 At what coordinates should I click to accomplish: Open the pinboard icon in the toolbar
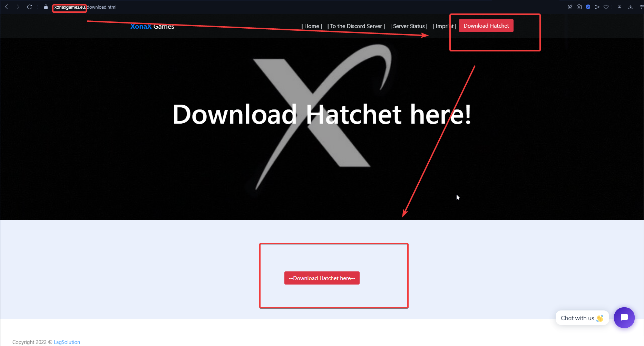570,7
